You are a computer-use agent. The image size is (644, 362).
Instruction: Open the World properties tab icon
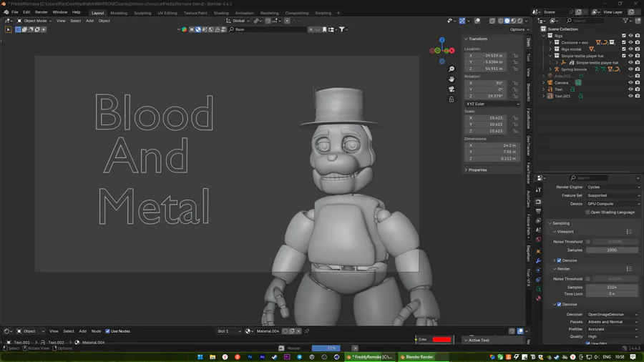[538, 239]
